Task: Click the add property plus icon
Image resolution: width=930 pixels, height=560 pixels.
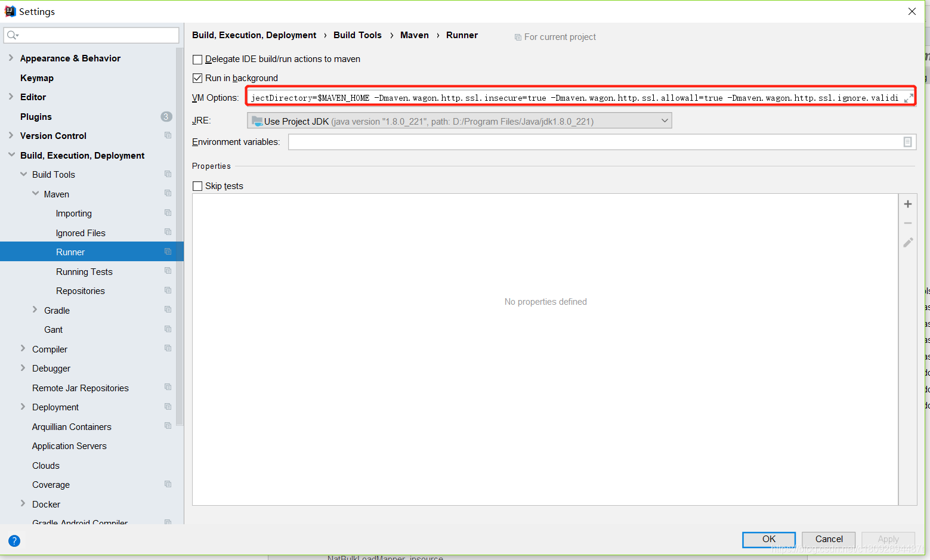Action: pos(907,204)
